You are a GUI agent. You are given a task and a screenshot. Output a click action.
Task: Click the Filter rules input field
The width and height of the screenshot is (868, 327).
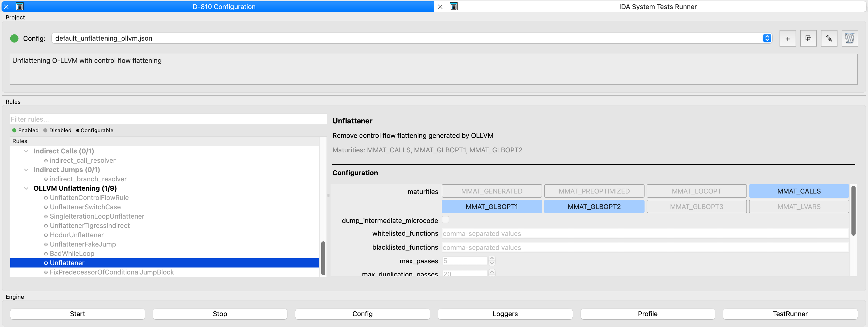pos(167,119)
